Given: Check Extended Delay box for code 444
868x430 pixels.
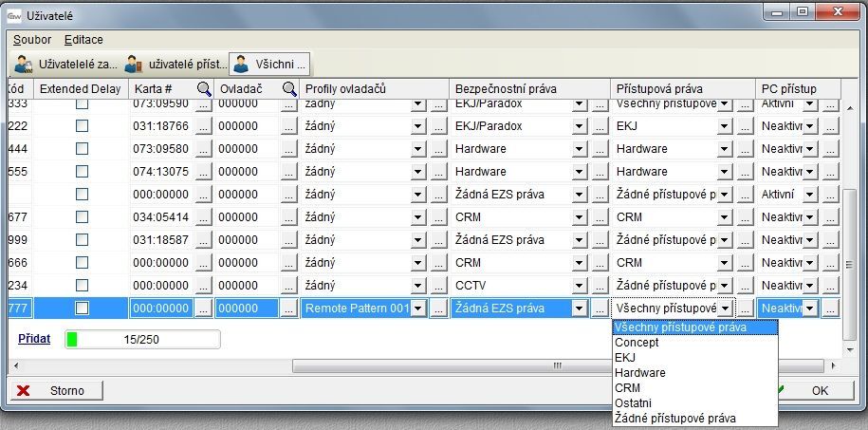Looking at the screenshot, I should tap(82, 149).
